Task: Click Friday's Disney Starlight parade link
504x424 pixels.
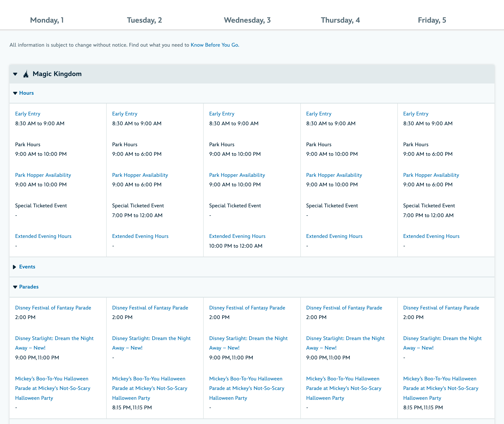Action: pos(442,338)
